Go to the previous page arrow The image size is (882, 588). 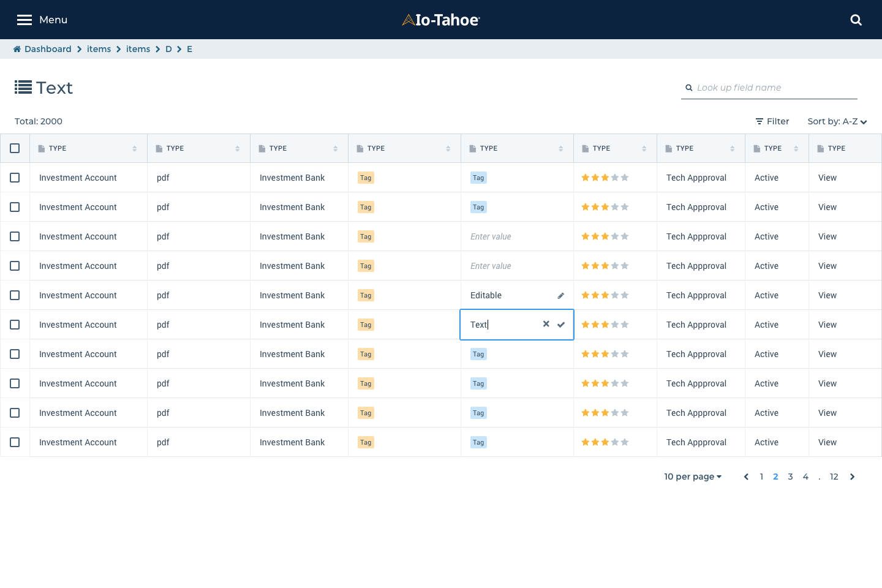click(x=746, y=477)
